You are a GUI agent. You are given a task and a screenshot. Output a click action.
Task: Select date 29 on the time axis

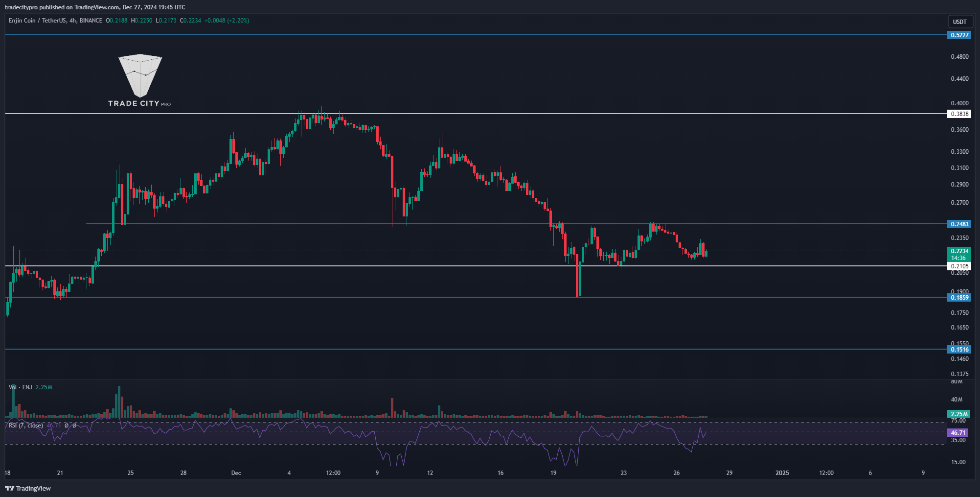coord(729,473)
